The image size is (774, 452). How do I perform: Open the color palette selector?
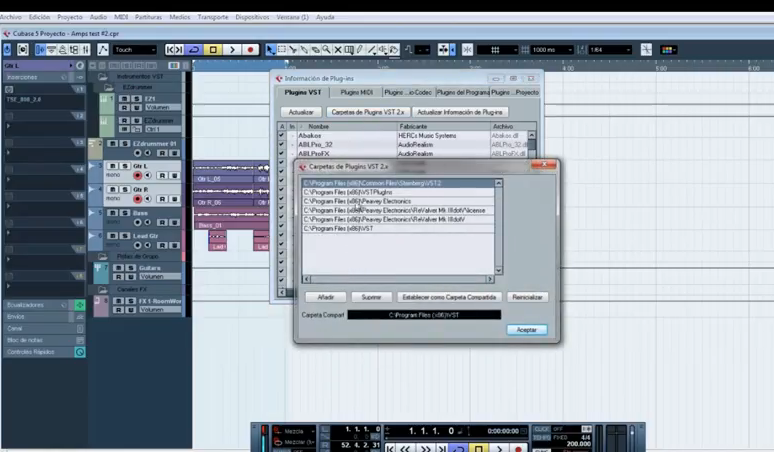click(668, 50)
